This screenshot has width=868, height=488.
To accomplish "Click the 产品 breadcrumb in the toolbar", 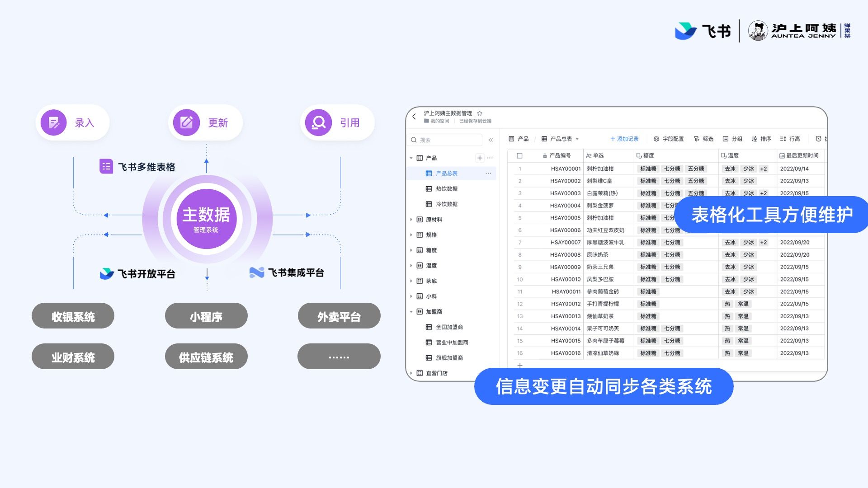I will (x=519, y=139).
